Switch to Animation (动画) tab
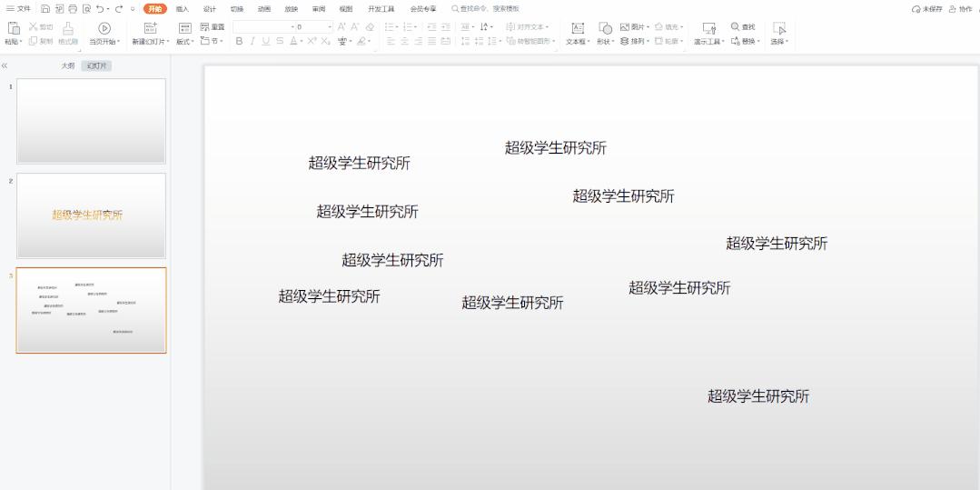 pyautogui.click(x=263, y=9)
